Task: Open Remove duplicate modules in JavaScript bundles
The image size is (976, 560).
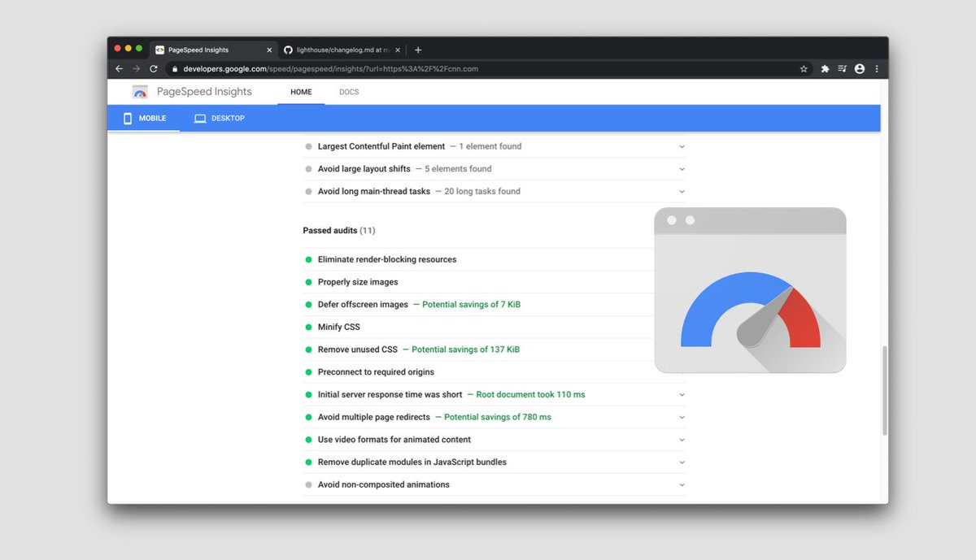Action: 495,462
